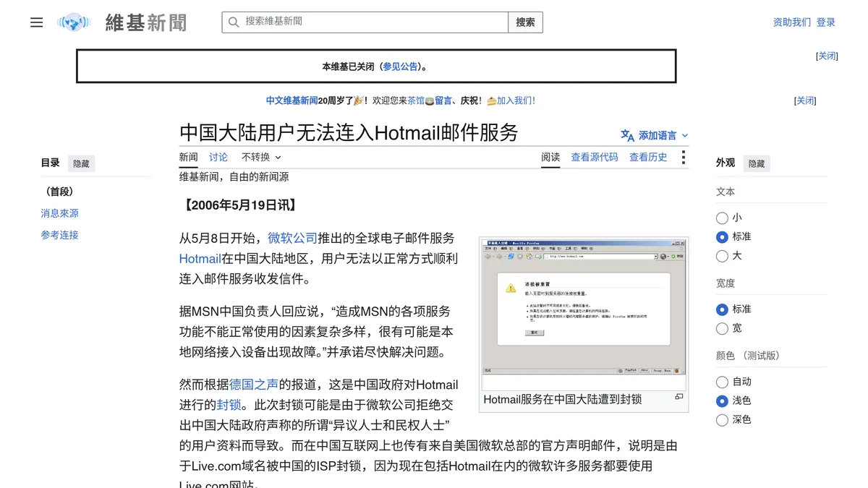Jump to 参考连接 section
Image resolution: width=868 pixels, height=488 pixels.
point(60,235)
